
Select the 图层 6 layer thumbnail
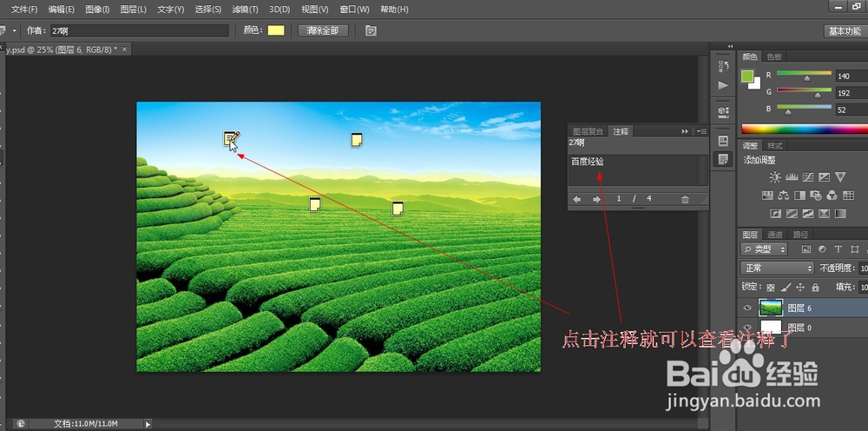(771, 308)
